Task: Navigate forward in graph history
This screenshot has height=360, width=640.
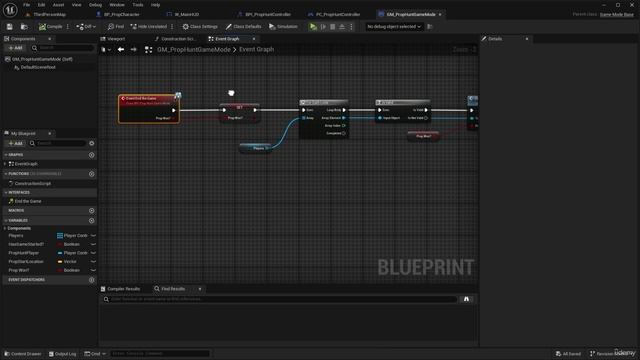Action: 133,49
